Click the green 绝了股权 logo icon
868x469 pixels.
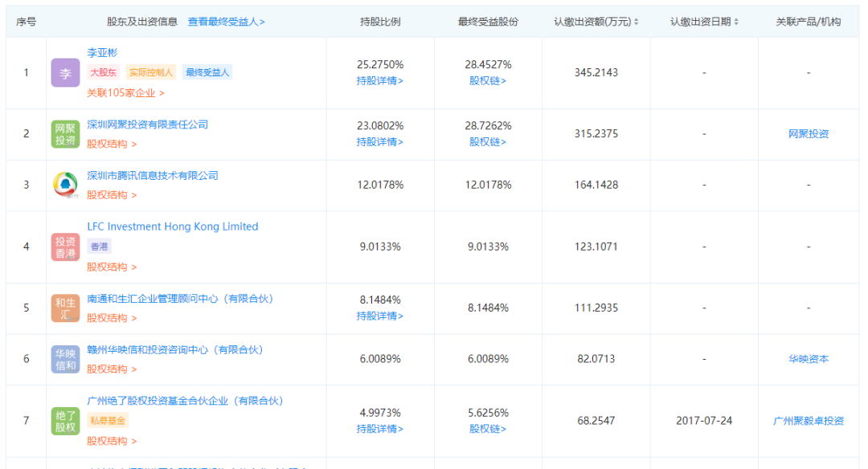click(65, 422)
